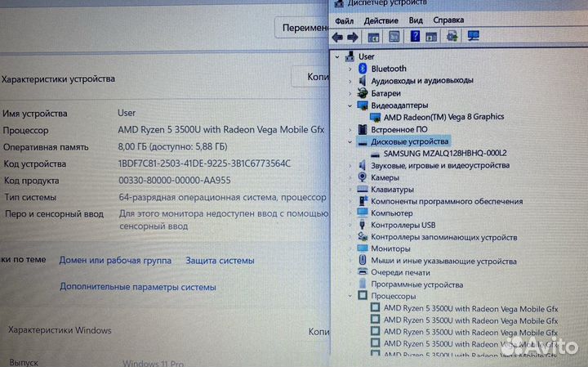The image size is (588, 367).
Task: Select SAMSUNG MZALQ128HBHQ-000L2 disk
Action: 445,153
